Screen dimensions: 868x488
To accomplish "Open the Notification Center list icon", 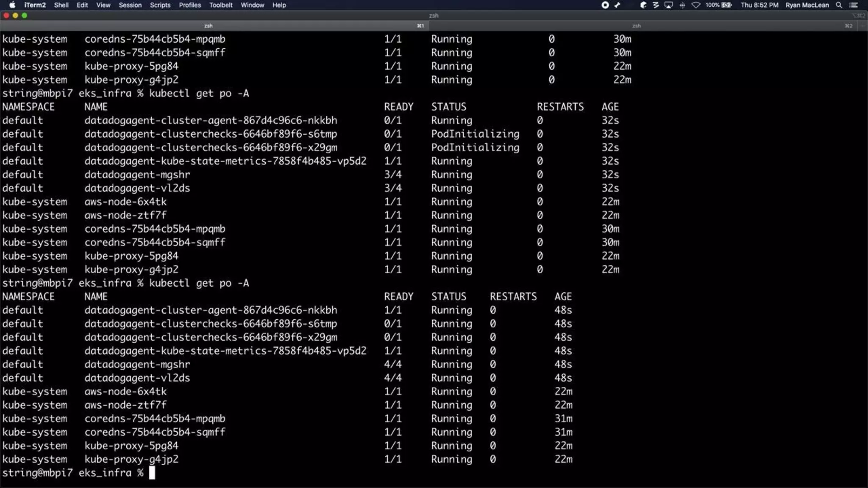I will click(x=854, y=5).
